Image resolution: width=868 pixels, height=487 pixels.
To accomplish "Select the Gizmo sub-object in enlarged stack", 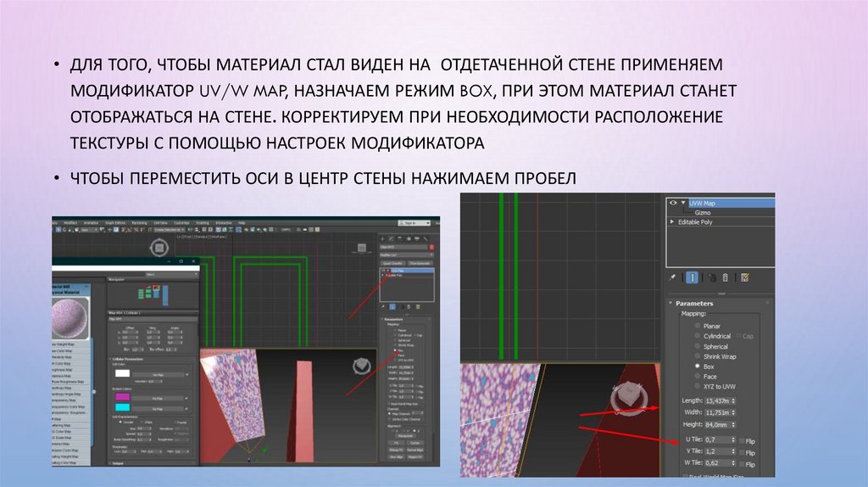I will 703,213.
